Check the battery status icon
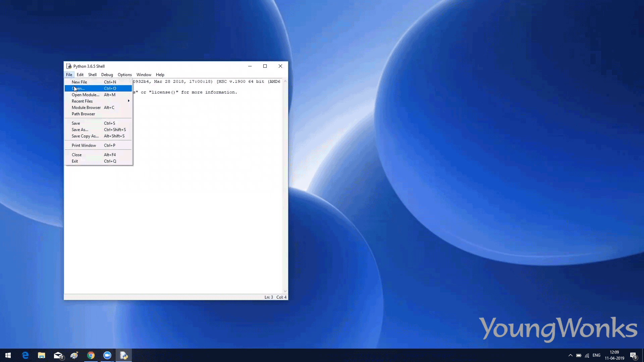The height and width of the screenshot is (362, 644). tap(579, 355)
